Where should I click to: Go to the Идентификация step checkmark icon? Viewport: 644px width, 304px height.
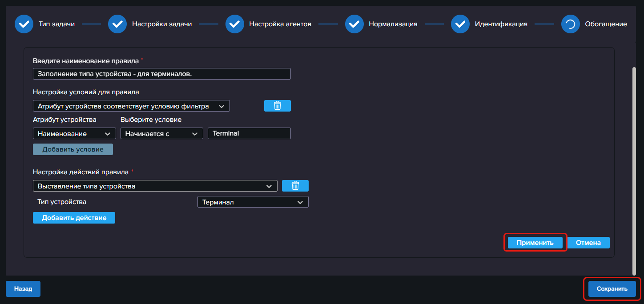460,24
